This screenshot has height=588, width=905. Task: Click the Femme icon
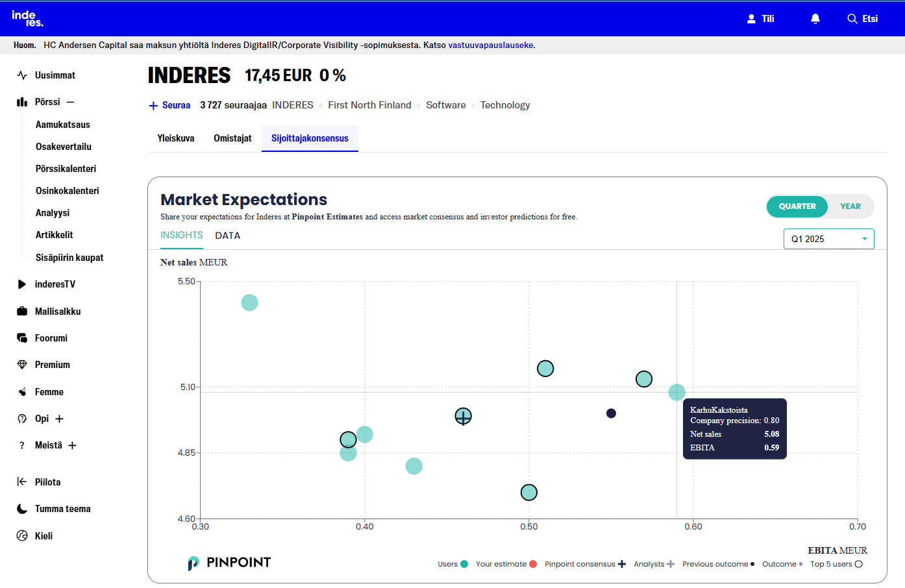pyautogui.click(x=22, y=392)
